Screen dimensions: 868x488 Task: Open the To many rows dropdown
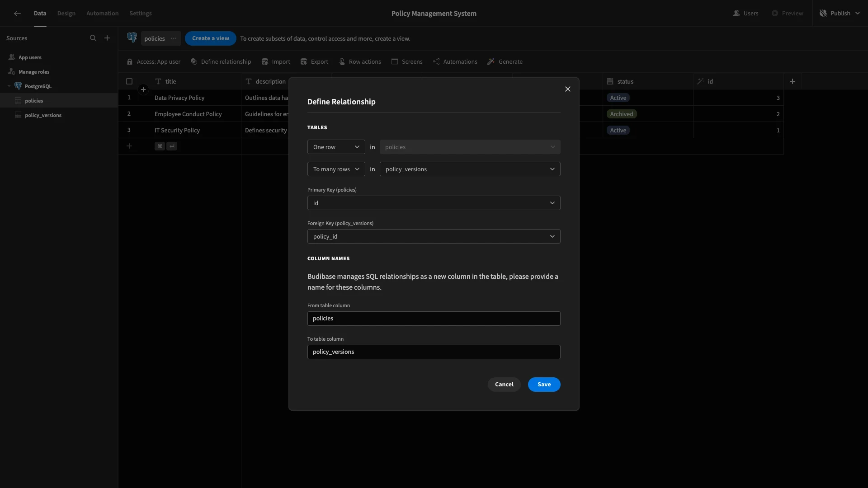tap(336, 169)
